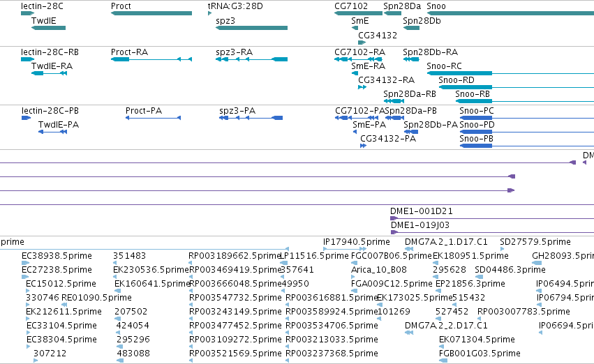Open the Spn28Da gene label
This screenshot has height=364, width=594.
click(x=402, y=6)
